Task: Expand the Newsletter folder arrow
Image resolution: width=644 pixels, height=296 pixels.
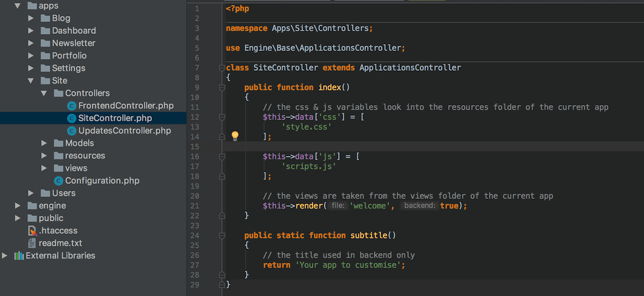Action: point(31,43)
